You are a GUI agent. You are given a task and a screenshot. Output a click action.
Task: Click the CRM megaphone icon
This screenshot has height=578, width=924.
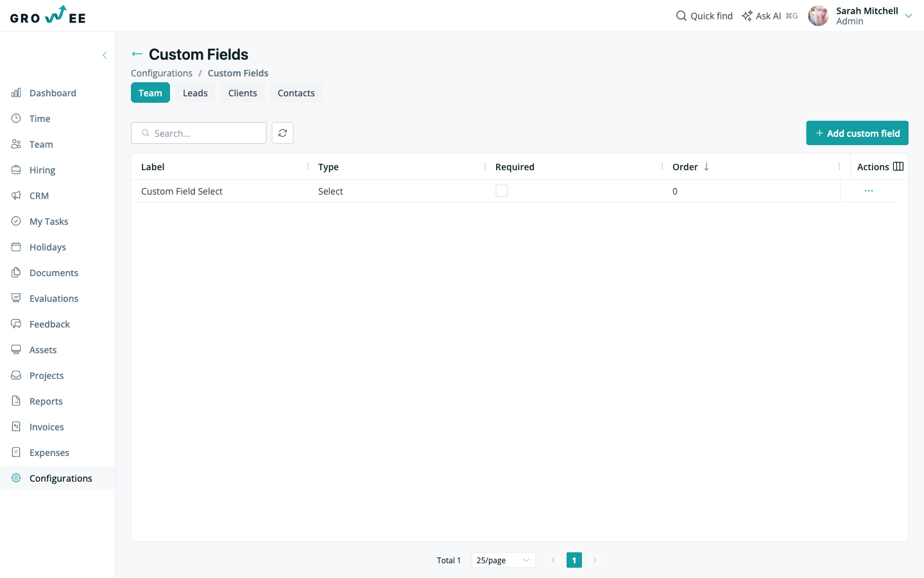[x=16, y=195]
